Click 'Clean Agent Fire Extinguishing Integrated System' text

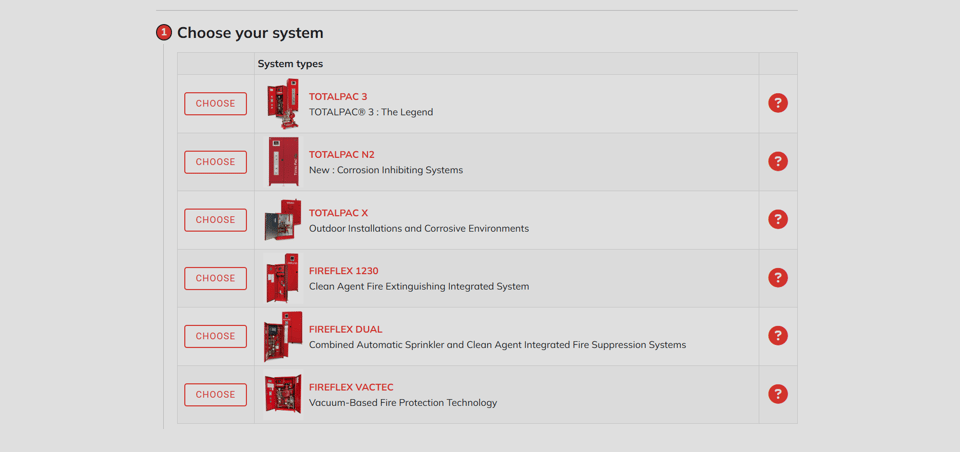[419, 286]
